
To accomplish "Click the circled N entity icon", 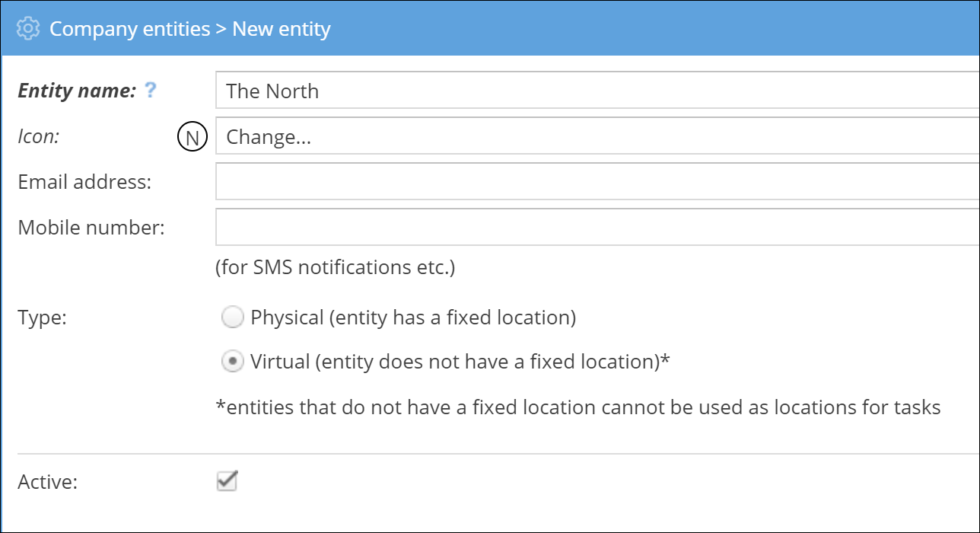I will click(192, 137).
